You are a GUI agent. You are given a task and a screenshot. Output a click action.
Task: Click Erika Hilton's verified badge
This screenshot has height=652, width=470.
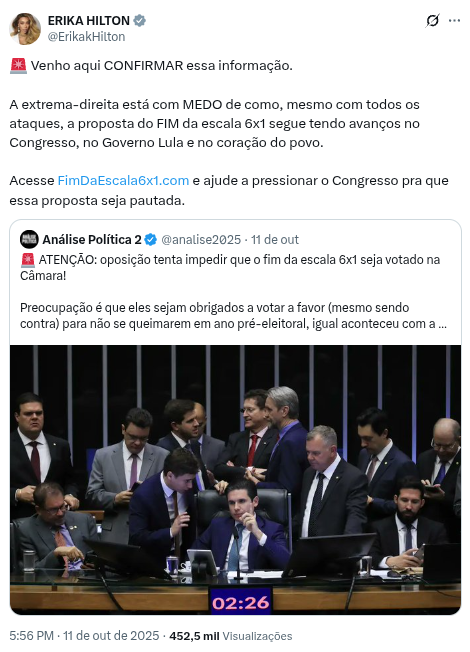(140, 20)
